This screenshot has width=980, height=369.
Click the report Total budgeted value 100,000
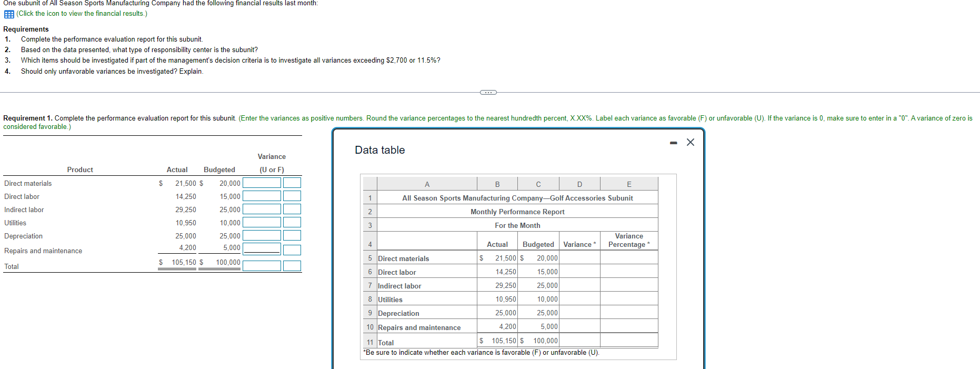(228, 262)
